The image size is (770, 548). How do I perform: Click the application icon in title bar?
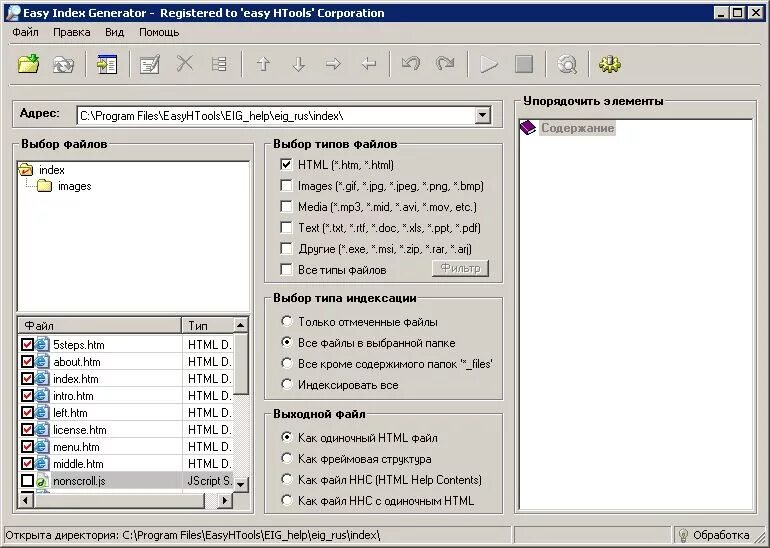[12, 13]
